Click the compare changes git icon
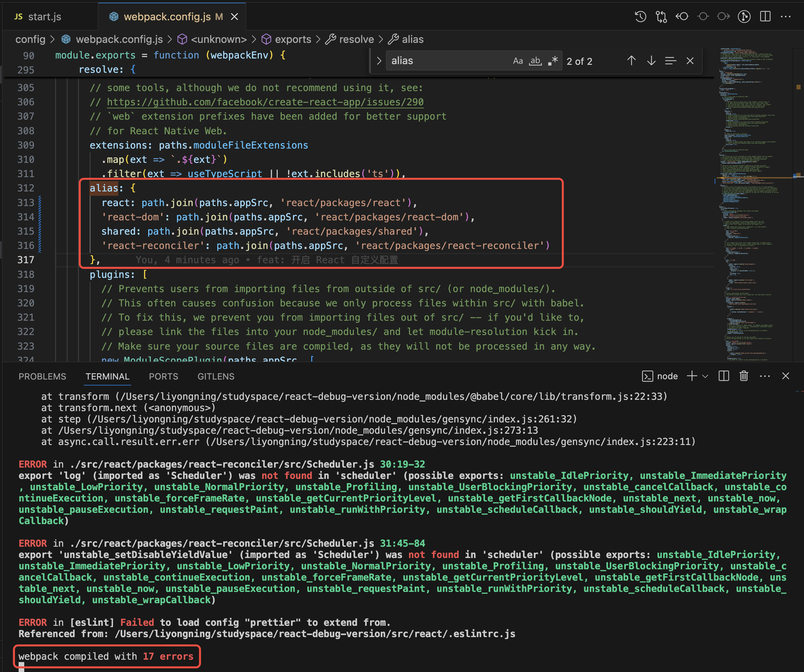 point(661,17)
